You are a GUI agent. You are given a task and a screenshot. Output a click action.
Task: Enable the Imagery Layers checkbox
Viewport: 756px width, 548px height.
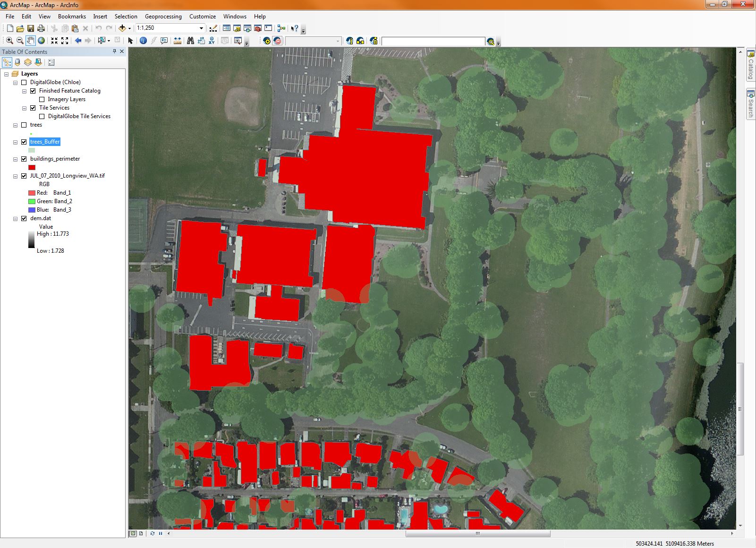point(42,99)
